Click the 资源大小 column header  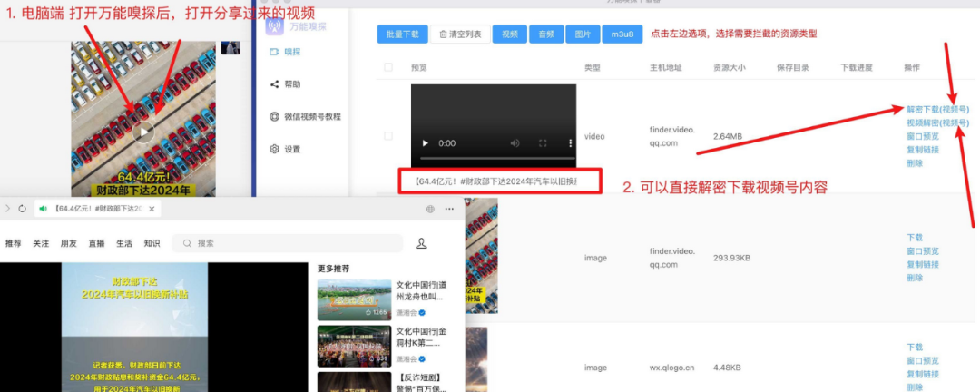[729, 67]
